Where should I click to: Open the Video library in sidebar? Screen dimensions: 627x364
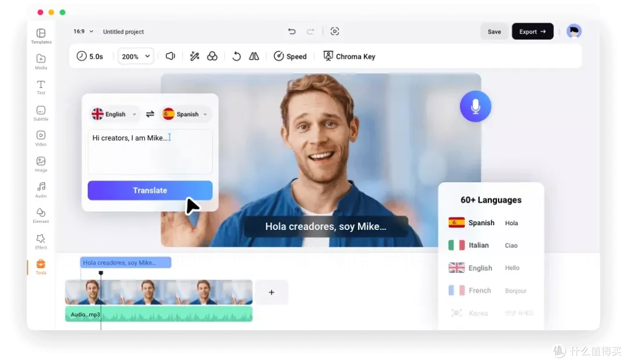pyautogui.click(x=41, y=138)
